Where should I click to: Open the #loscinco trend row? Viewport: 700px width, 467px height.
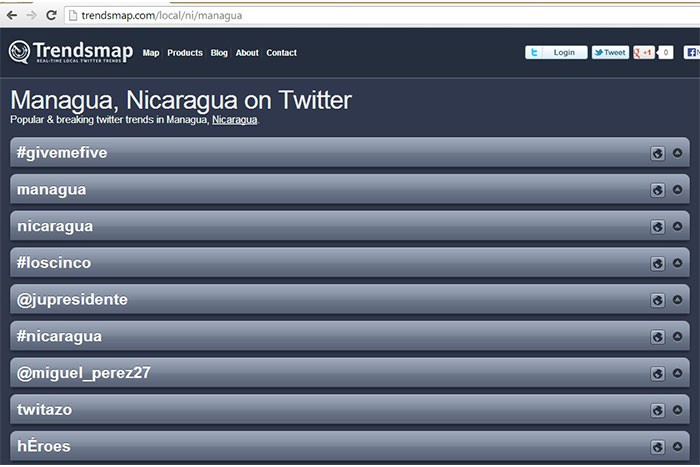[x=350, y=263]
